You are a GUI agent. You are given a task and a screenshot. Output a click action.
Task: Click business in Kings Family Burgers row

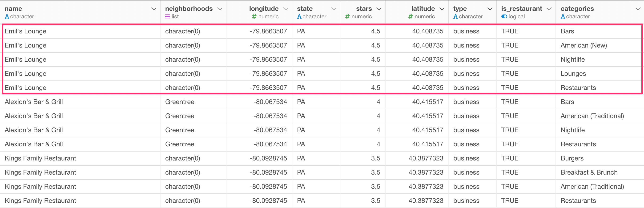click(x=466, y=158)
